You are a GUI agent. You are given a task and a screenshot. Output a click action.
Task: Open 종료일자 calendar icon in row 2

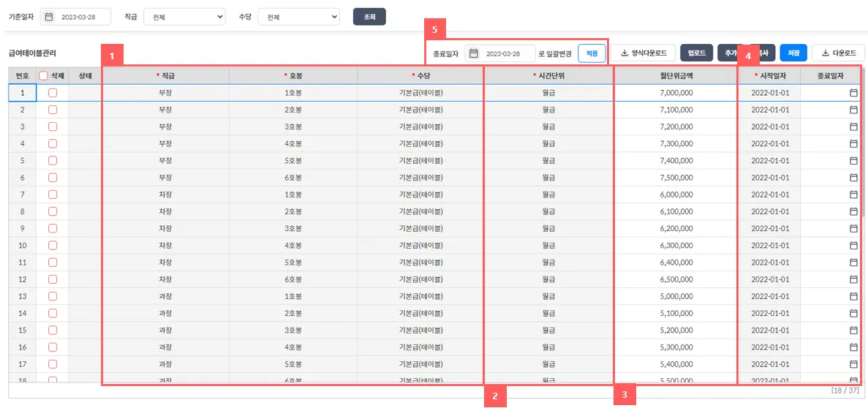point(853,110)
